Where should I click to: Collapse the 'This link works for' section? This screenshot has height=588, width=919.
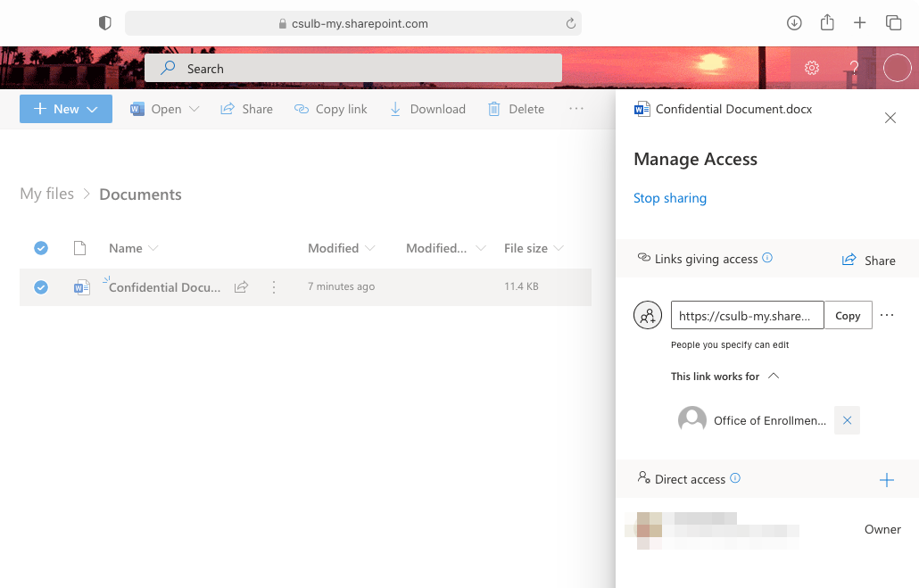pyautogui.click(x=774, y=376)
